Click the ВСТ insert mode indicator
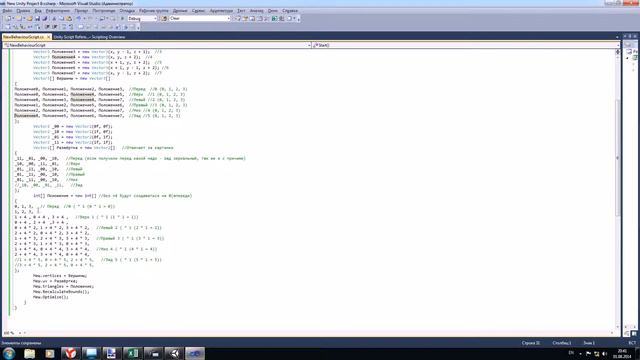Screen dimensions: 640x360 [x=632, y=343]
